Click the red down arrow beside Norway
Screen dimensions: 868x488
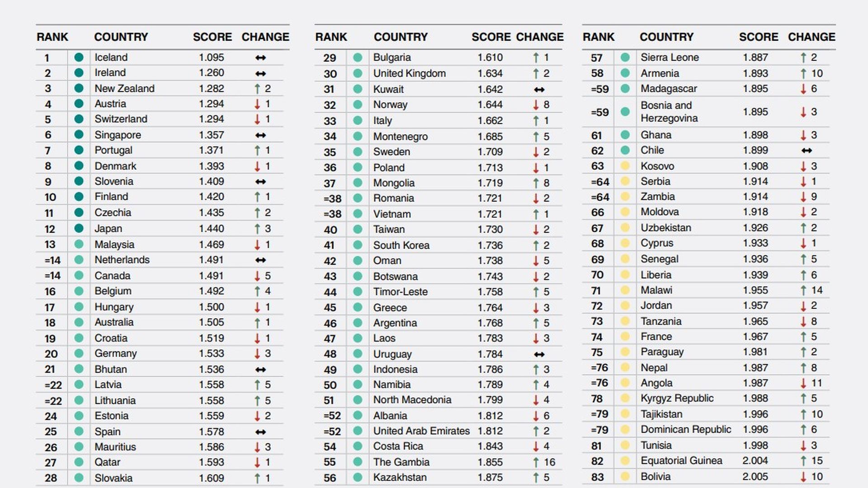pos(535,104)
